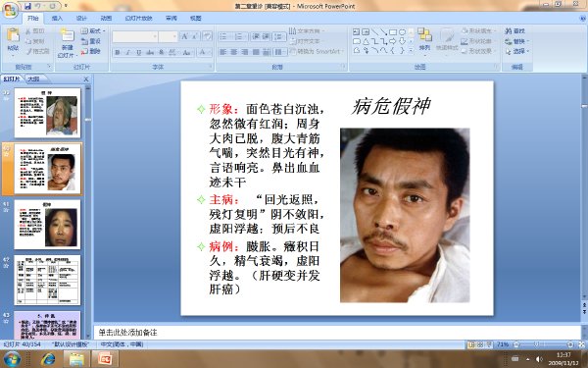
Task: Click the center align paragraph icon
Action: pos(233,52)
